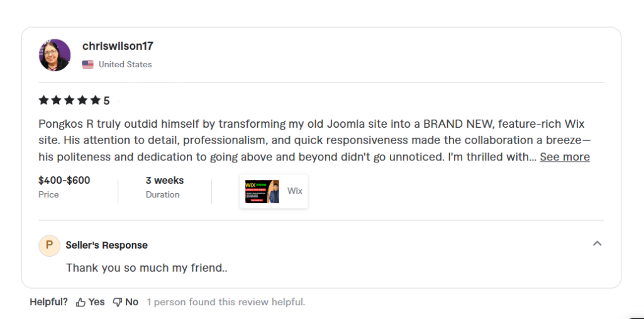Click the thumbs-up Yes helpful option
Screen dimensions: 644x319
91,302
